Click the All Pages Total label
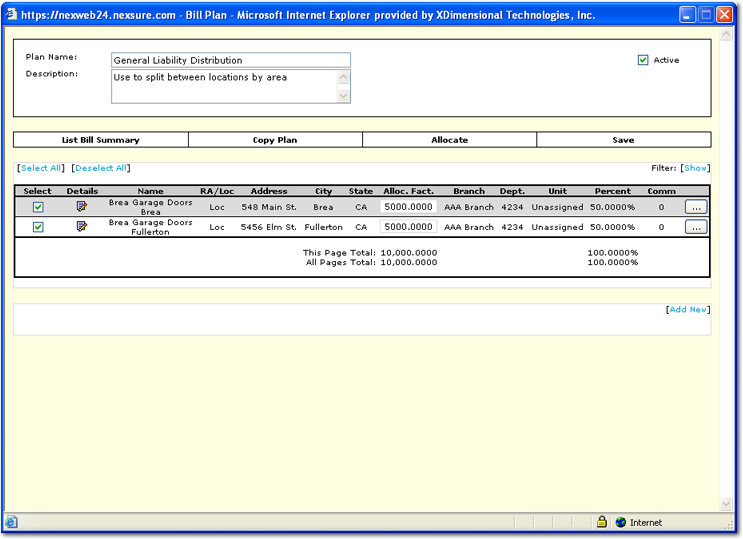This screenshot has width=743, height=539. pos(340,262)
